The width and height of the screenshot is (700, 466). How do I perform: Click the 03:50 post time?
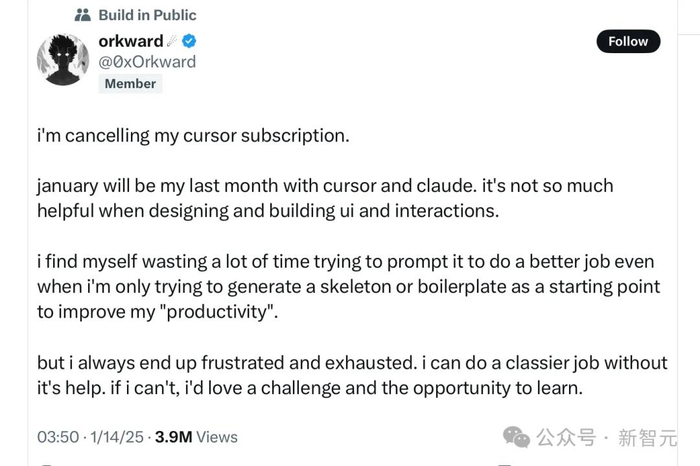point(58,437)
